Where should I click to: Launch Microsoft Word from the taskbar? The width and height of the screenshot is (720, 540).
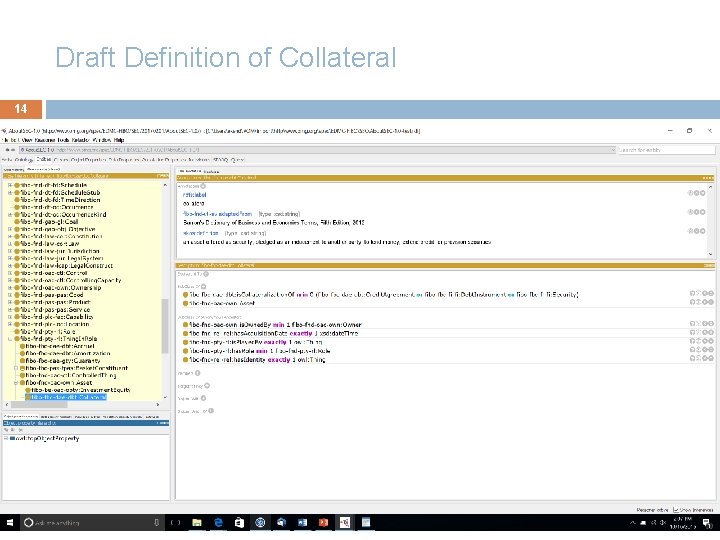[x=301, y=523]
